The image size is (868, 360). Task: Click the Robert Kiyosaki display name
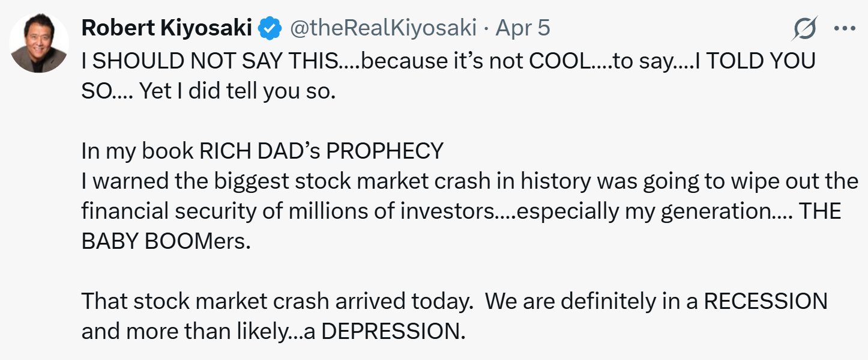tap(166, 28)
